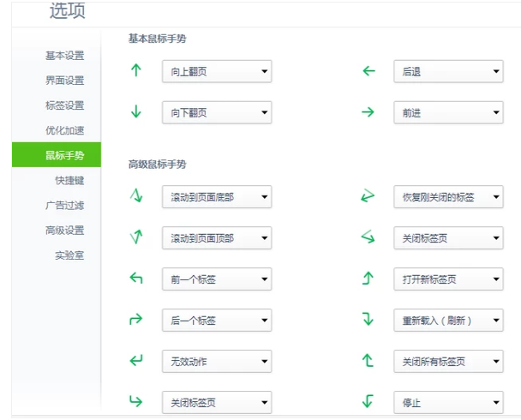Expand the 重新载入（刷新） dropdown
Screen dimensions: 521x420
(448, 320)
